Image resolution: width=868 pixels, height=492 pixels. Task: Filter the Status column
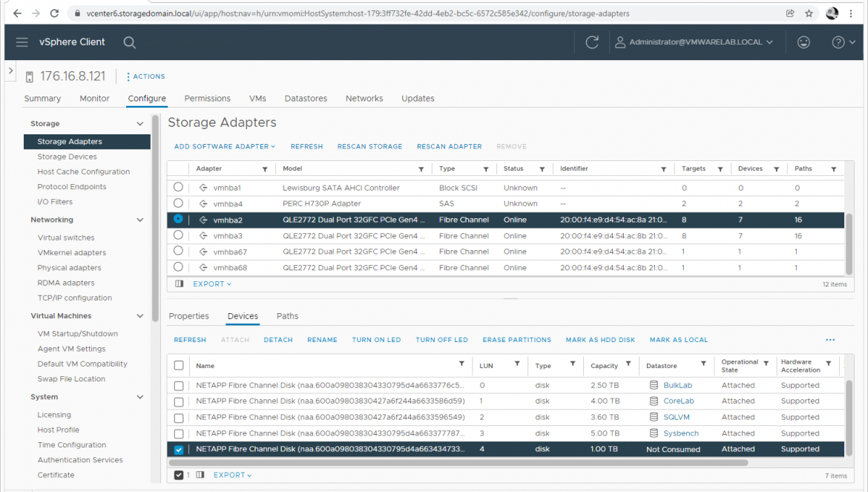click(x=542, y=169)
